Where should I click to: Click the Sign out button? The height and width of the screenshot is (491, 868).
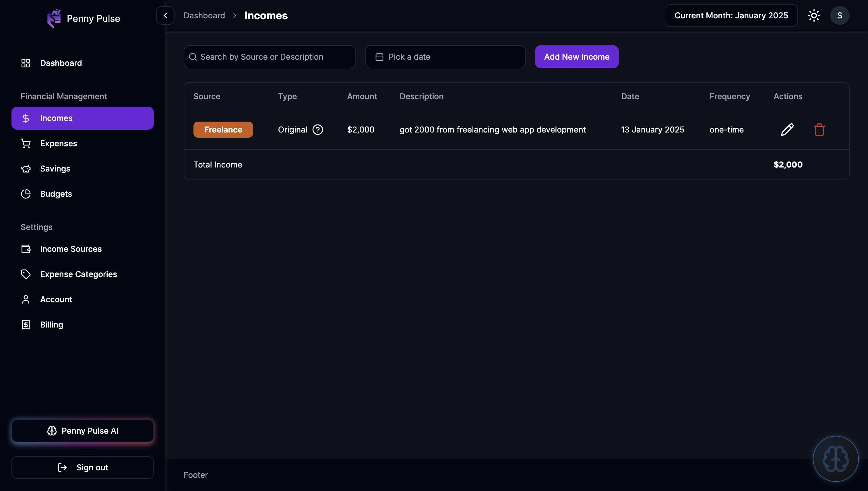click(82, 467)
